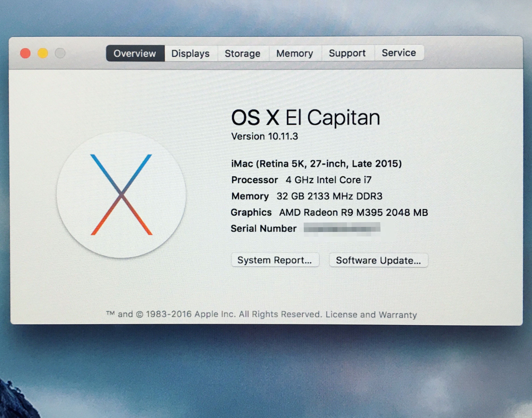Screen dimensions: 532x418
Task: Click the OS X El Capitan X logo
Action: [x=121, y=195]
